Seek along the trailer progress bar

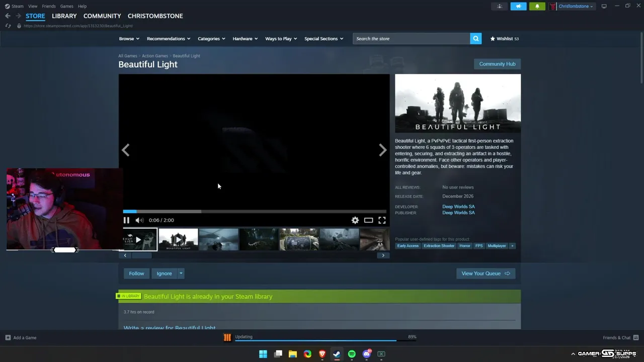click(x=255, y=212)
